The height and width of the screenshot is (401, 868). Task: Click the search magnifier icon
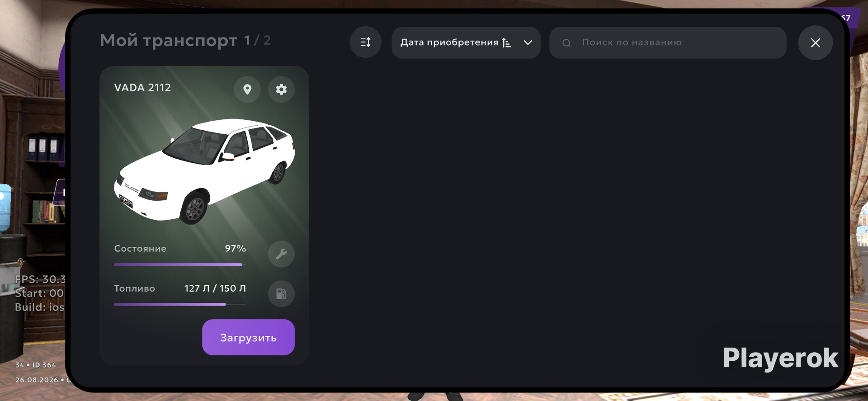566,43
